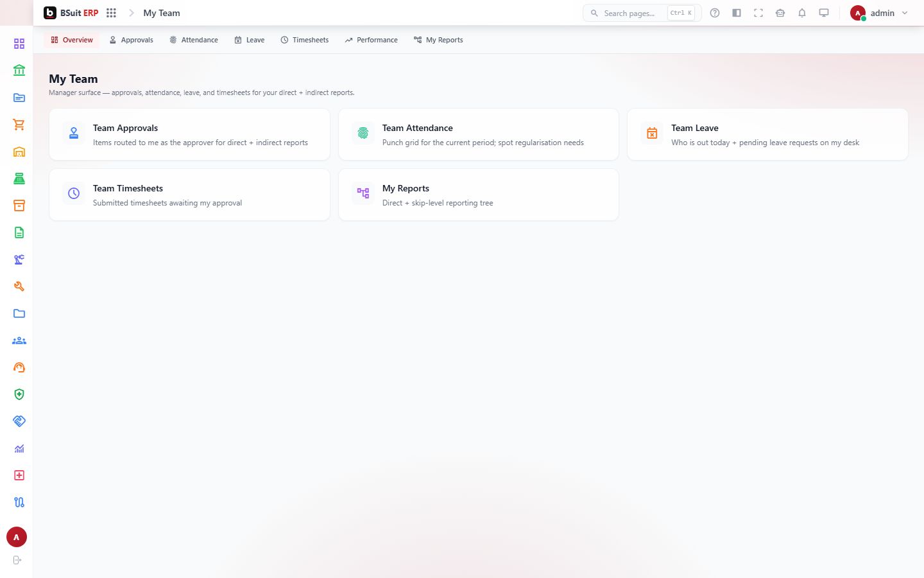
Task: Open the blue people group sidebar icon
Action: [19, 340]
